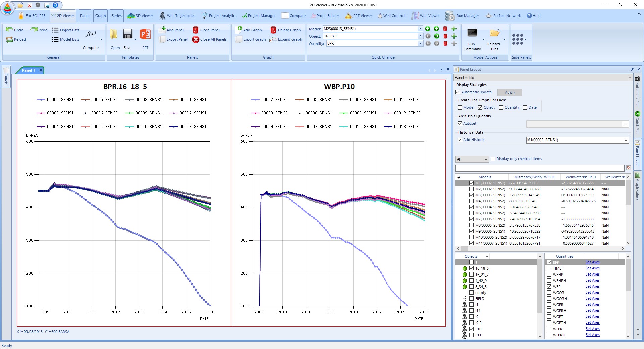Open the Project Analytics tab
This screenshot has width=644, height=349.
pyautogui.click(x=219, y=16)
